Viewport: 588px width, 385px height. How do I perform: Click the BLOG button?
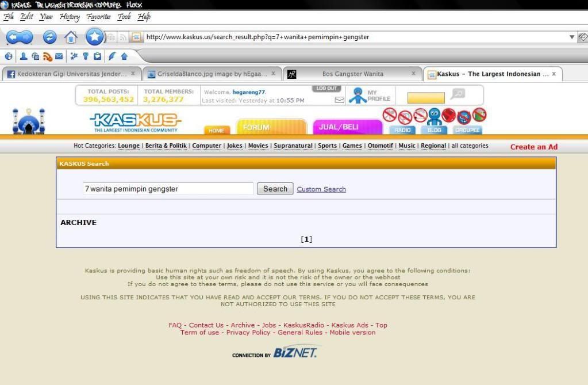[x=435, y=130]
